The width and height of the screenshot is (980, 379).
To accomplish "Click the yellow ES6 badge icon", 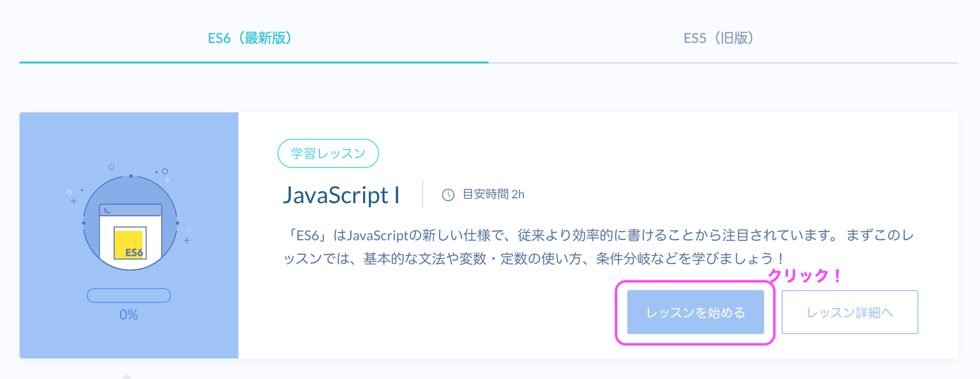I will tap(129, 243).
